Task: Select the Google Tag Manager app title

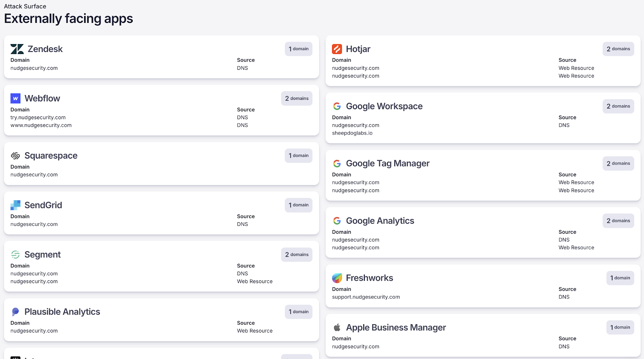Action: 388,164
